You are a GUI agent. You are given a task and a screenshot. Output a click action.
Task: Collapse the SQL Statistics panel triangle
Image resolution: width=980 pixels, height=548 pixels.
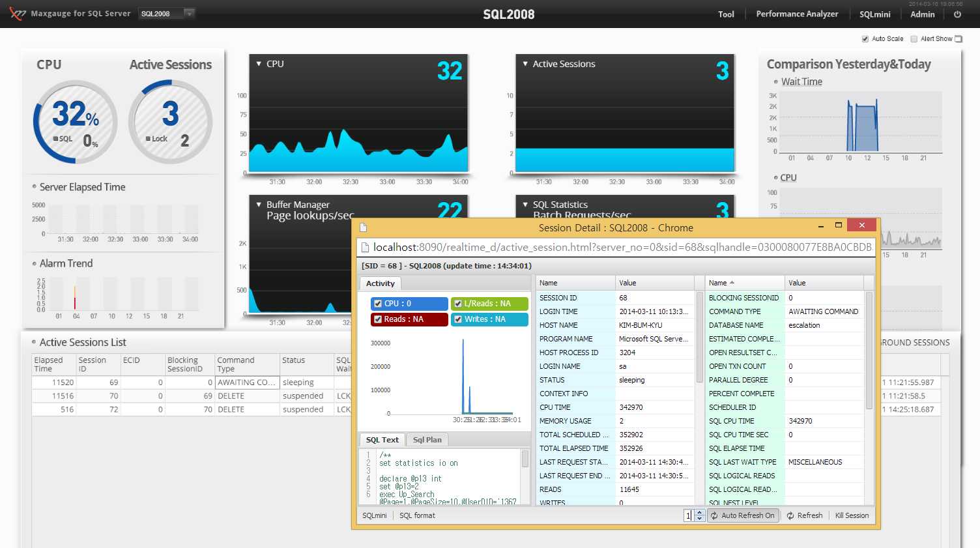tap(525, 205)
